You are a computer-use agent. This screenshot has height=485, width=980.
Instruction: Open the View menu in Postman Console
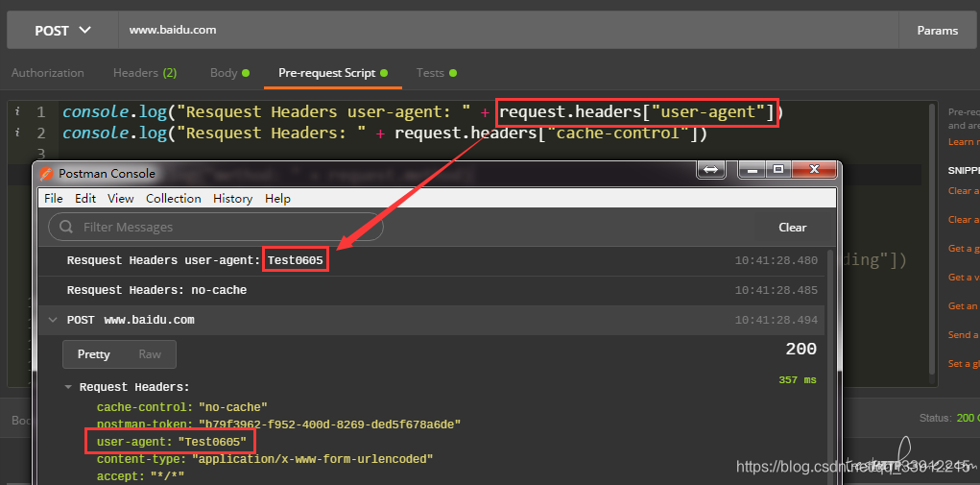(x=121, y=199)
